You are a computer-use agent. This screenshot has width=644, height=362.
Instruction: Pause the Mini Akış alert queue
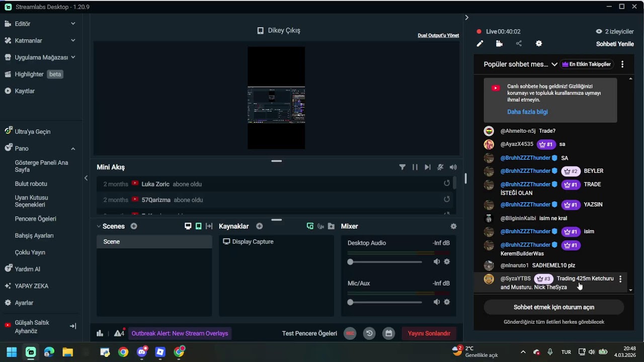point(415,167)
